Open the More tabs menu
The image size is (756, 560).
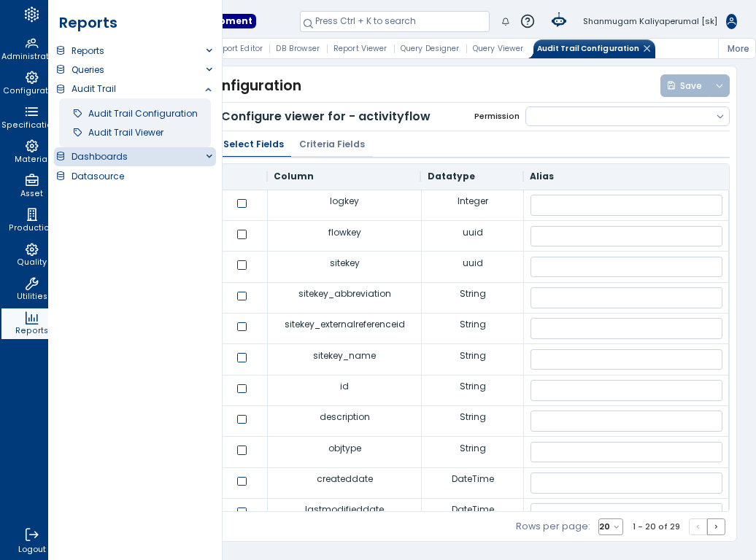coord(738,49)
